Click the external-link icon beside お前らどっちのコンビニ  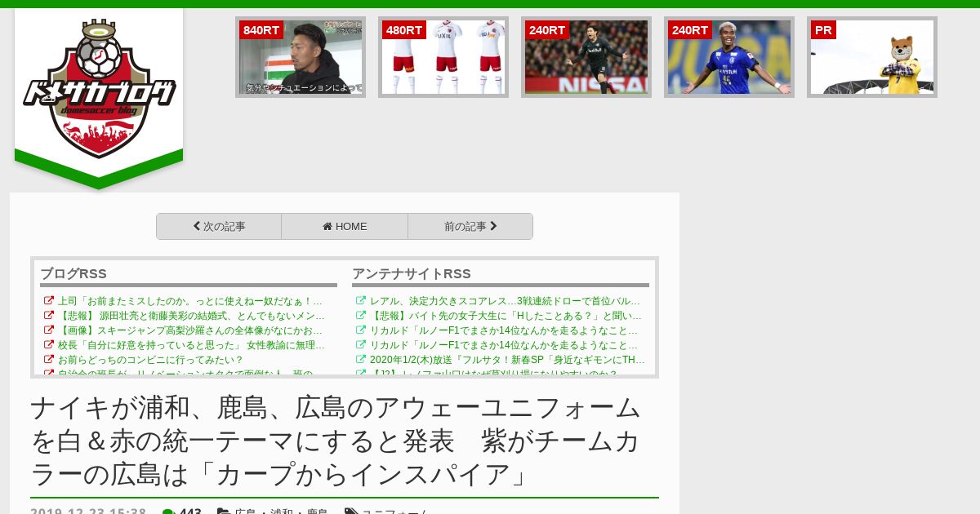pos(49,360)
